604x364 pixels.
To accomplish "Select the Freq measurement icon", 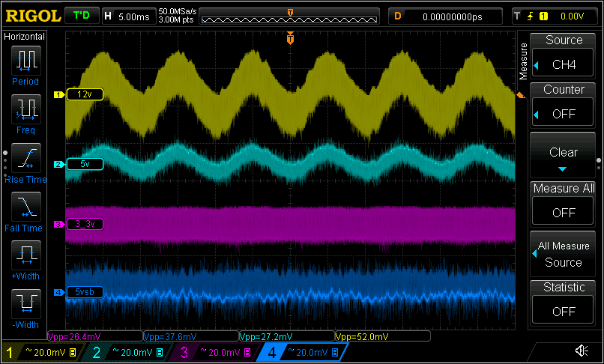I will pos(25,109).
